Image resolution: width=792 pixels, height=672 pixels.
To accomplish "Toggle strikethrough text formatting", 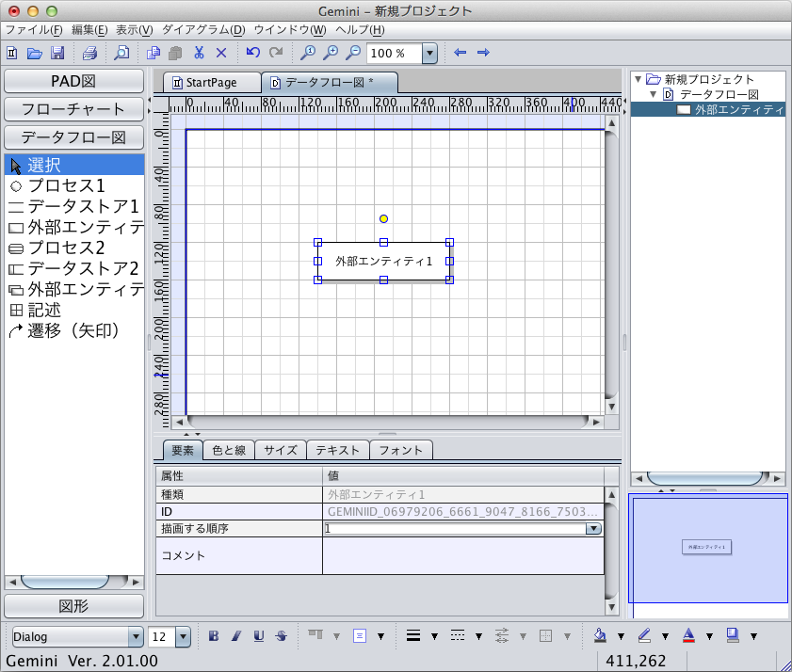I will click(x=282, y=636).
